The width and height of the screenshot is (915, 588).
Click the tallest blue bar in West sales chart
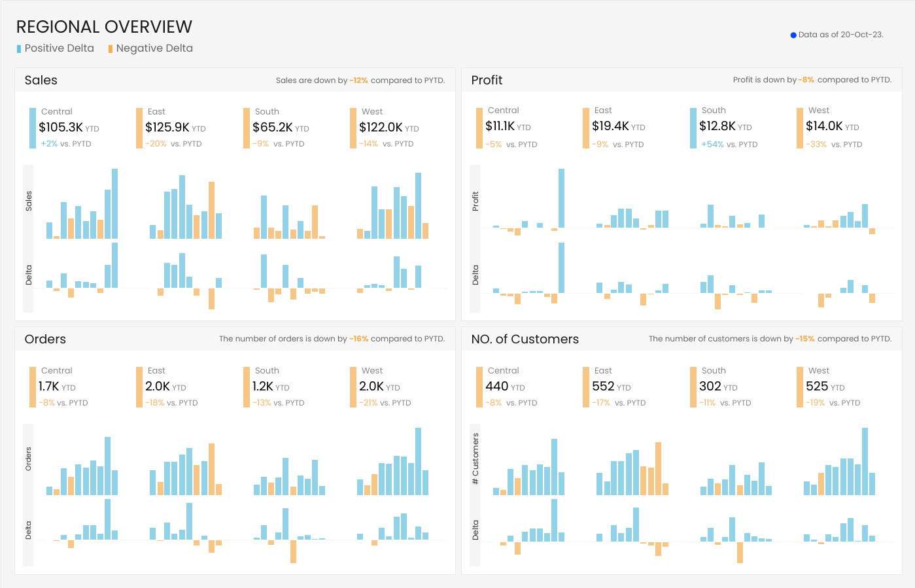coord(417,203)
